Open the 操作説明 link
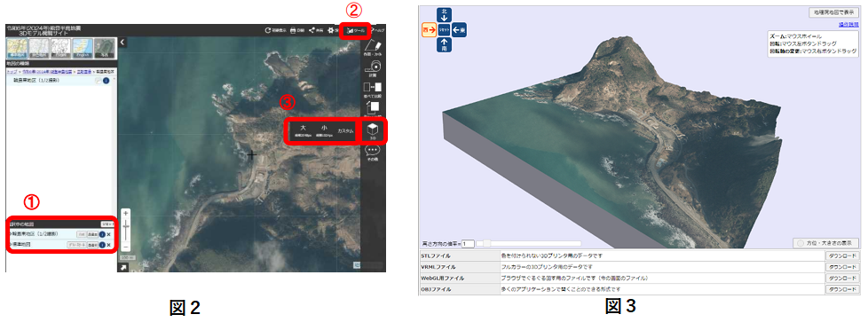868x330 pixels. point(848,24)
